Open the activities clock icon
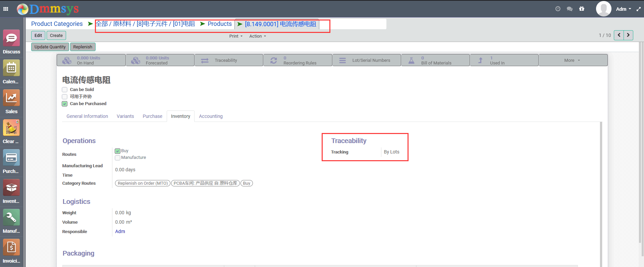The width and height of the screenshot is (644, 267). click(558, 9)
